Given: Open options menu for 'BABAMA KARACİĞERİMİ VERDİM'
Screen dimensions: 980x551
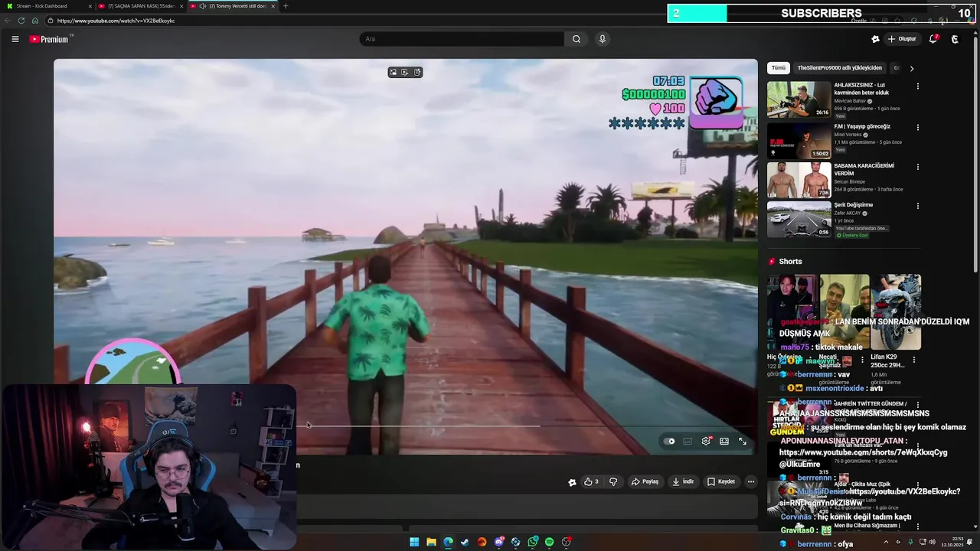Looking at the screenshot, I should point(917,167).
